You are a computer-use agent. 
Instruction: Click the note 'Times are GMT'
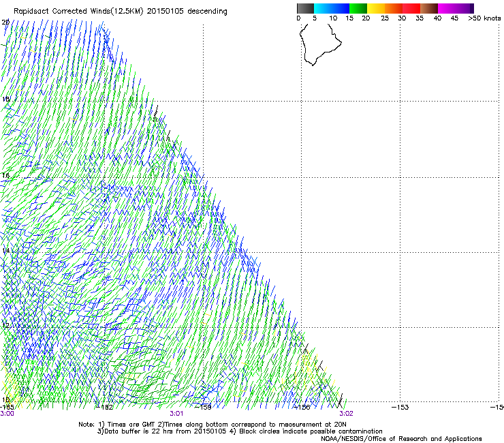click(131, 425)
